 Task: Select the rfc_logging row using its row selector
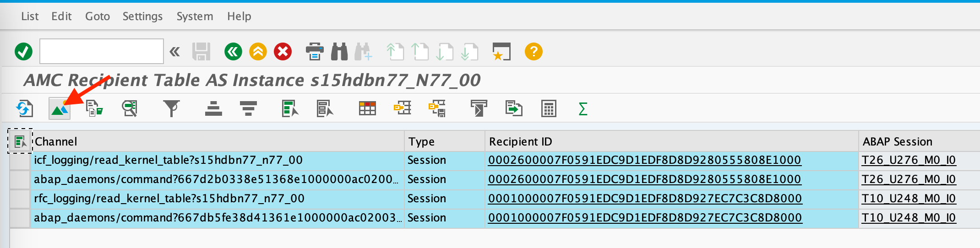coord(20,199)
